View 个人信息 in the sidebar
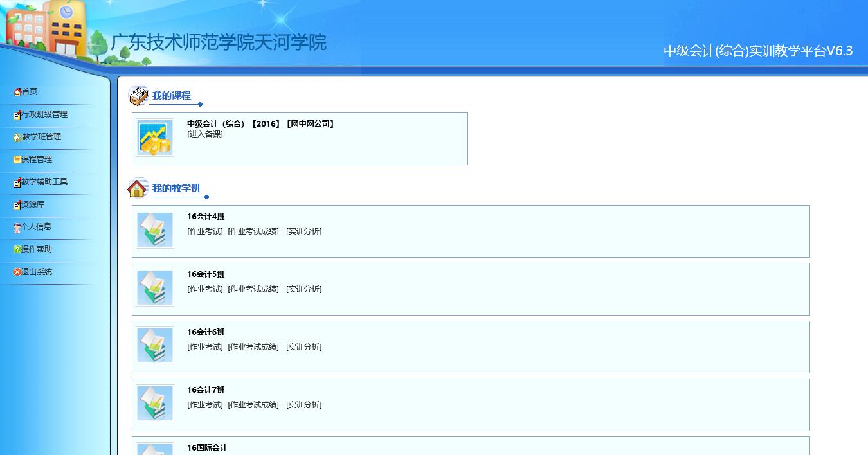Viewport: 868px width, 455px height. point(36,227)
